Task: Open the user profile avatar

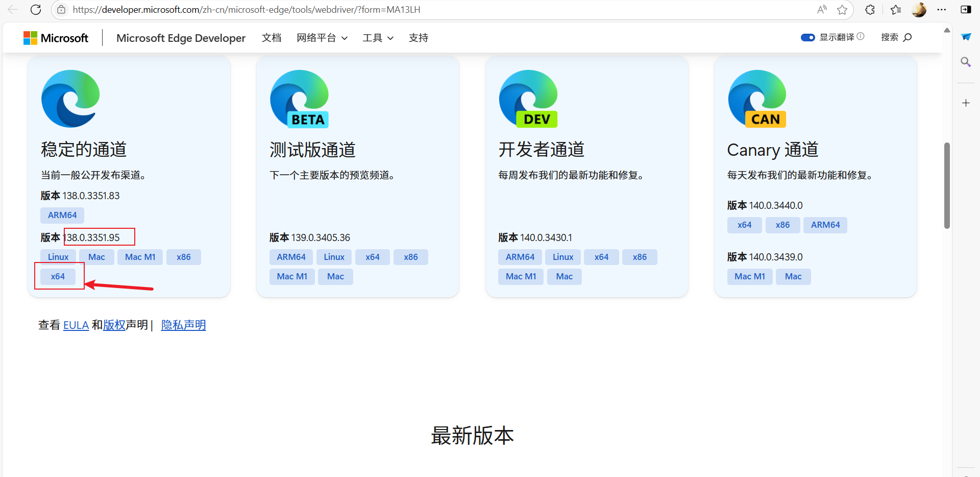Action: 919,10
